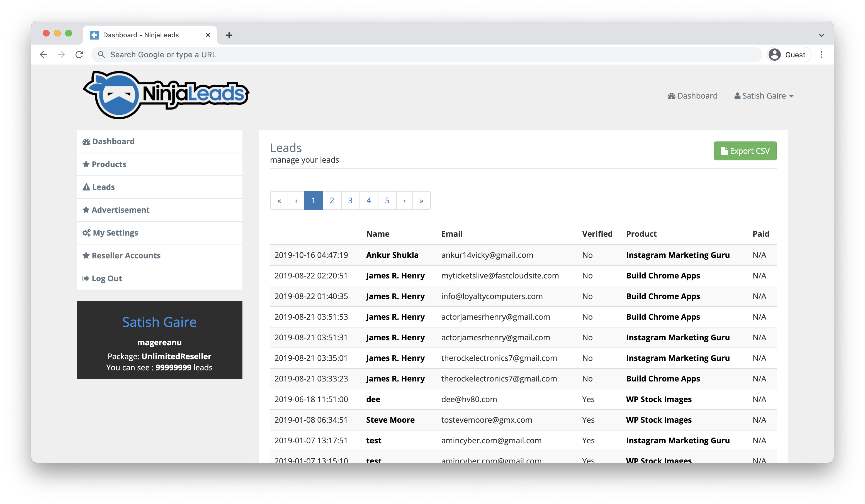Go to last page with » button
The image size is (865, 504).
click(x=422, y=200)
